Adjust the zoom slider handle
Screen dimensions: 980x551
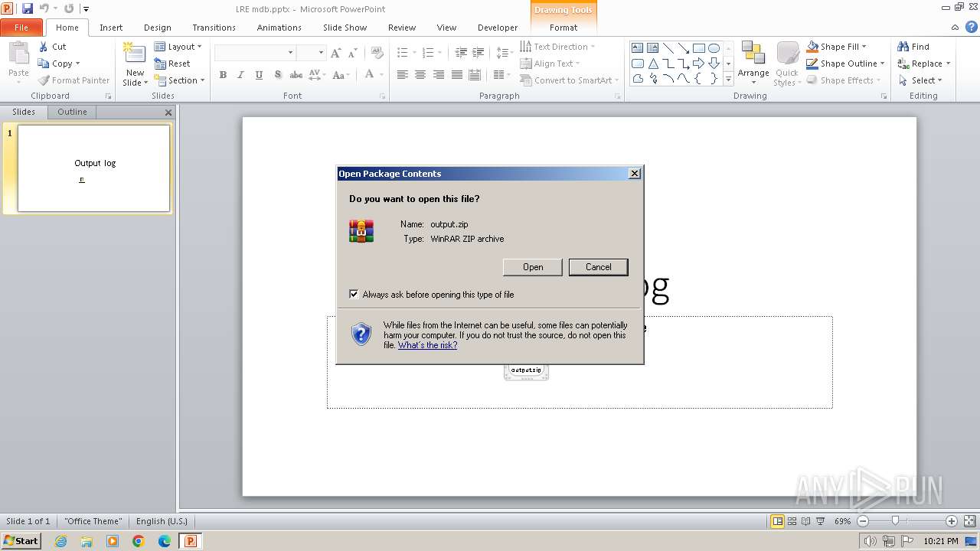click(x=895, y=521)
